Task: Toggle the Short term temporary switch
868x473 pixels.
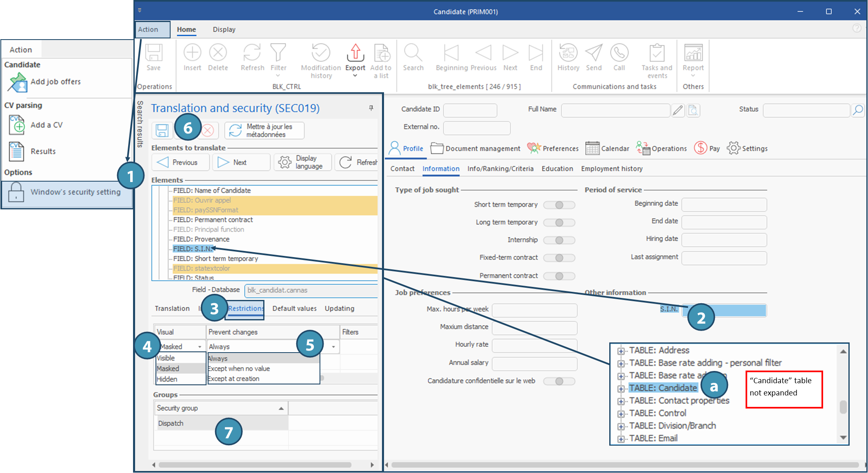Action: pos(559,205)
